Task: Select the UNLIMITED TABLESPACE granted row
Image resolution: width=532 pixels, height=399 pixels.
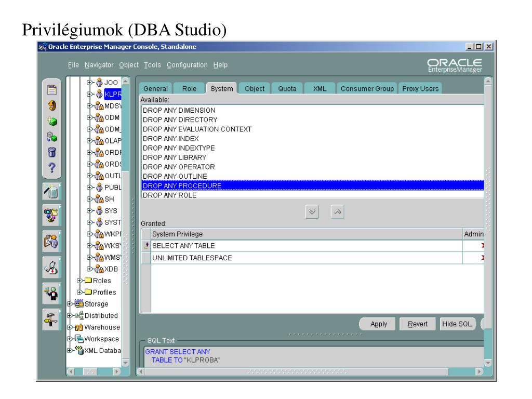Action: (x=312, y=258)
